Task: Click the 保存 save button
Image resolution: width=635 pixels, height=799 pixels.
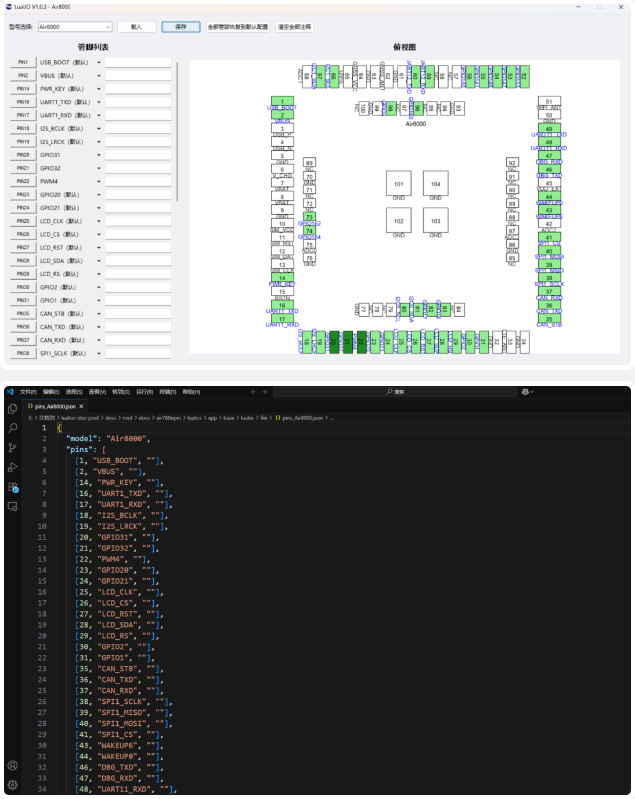Action: pos(181,26)
